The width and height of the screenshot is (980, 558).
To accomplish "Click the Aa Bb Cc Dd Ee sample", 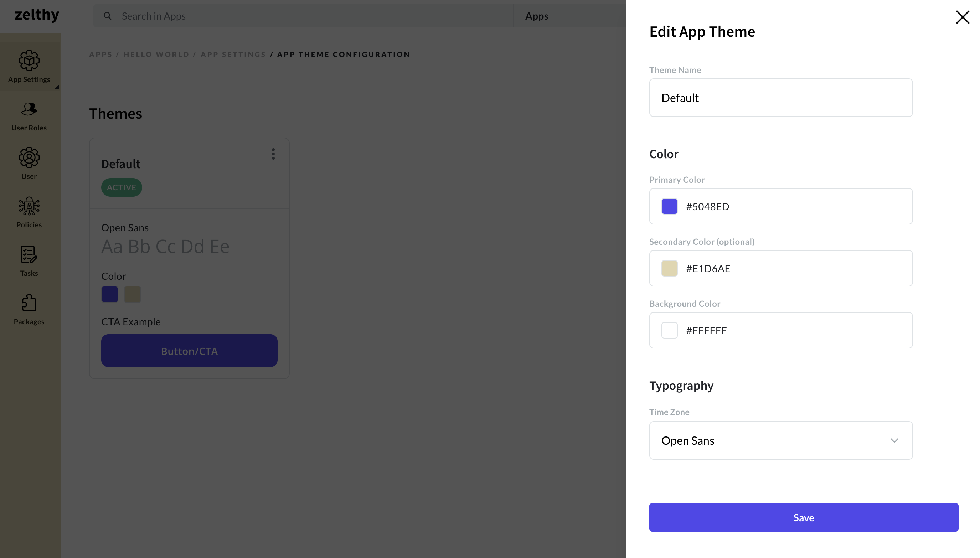I will [165, 246].
